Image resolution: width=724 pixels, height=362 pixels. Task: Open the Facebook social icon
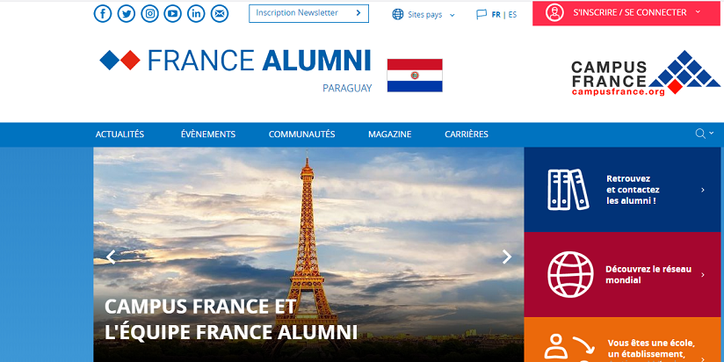click(103, 14)
